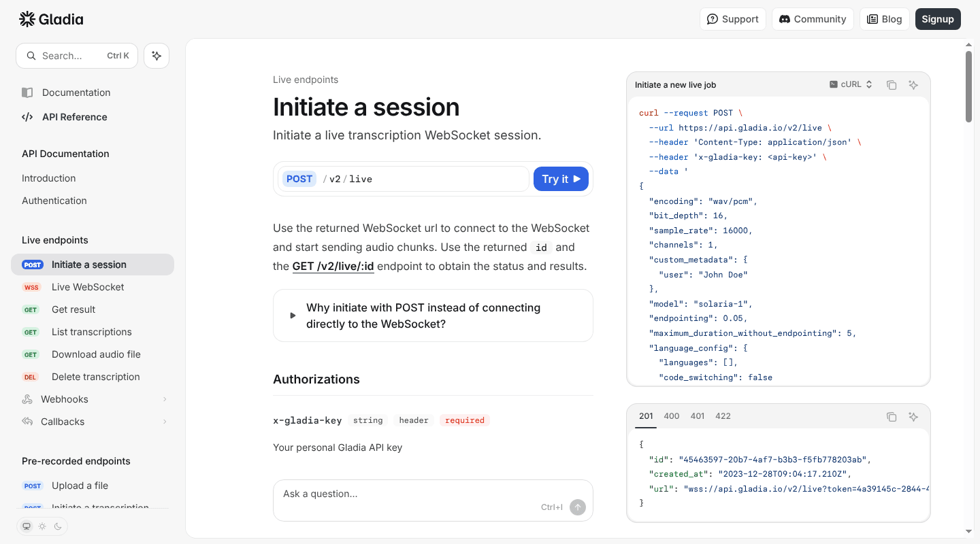980x544 pixels.
Task: Copy the 201 response example
Action: [x=892, y=416]
